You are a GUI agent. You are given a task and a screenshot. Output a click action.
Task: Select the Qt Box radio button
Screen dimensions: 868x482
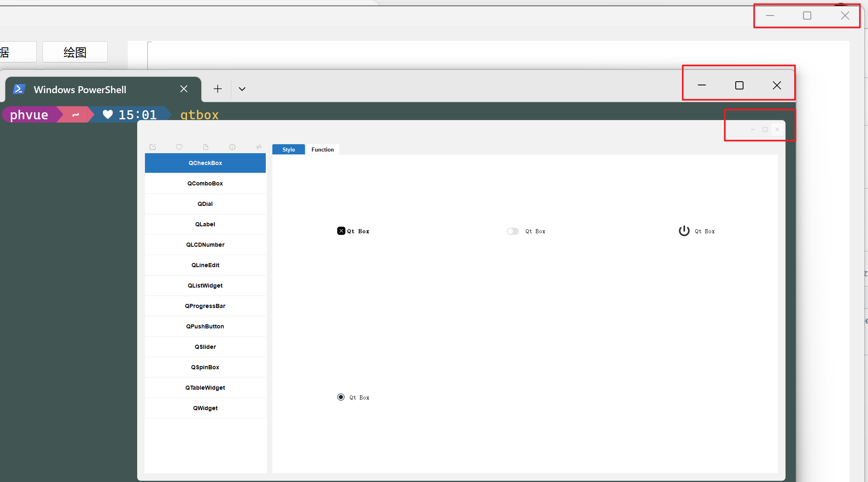pos(341,397)
